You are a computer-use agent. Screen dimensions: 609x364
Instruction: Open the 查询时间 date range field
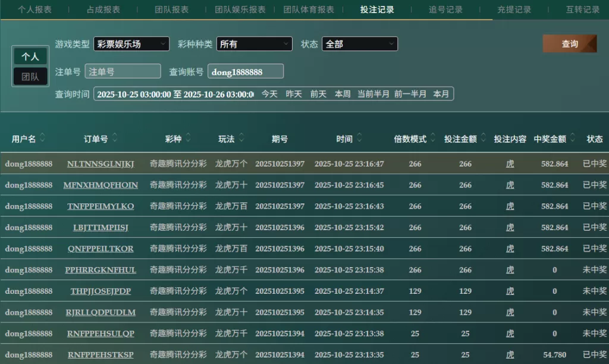click(175, 94)
